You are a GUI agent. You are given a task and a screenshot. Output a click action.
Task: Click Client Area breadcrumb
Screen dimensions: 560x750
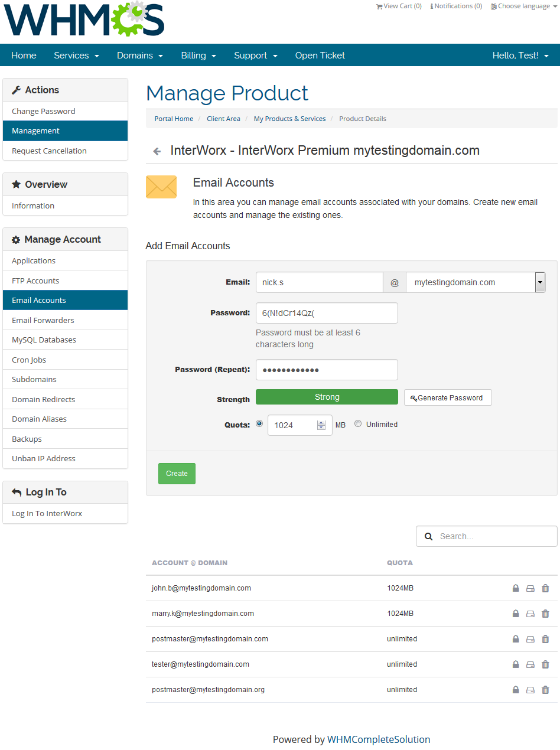coord(223,119)
